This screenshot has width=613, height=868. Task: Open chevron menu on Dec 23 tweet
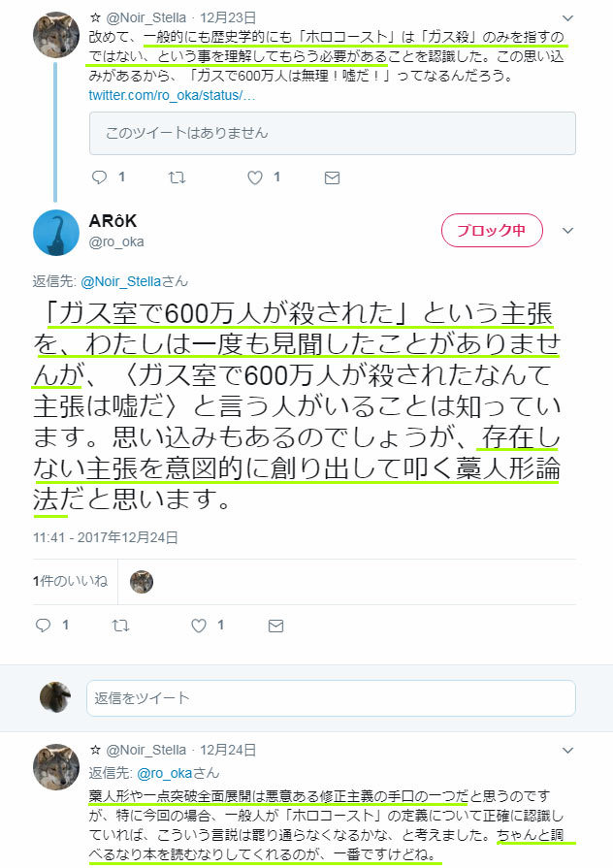pos(567,17)
